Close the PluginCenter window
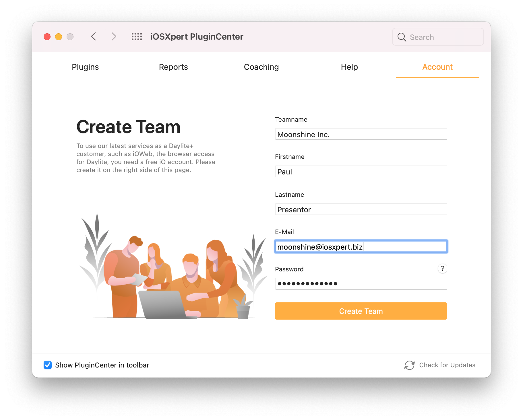 click(47, 37)
